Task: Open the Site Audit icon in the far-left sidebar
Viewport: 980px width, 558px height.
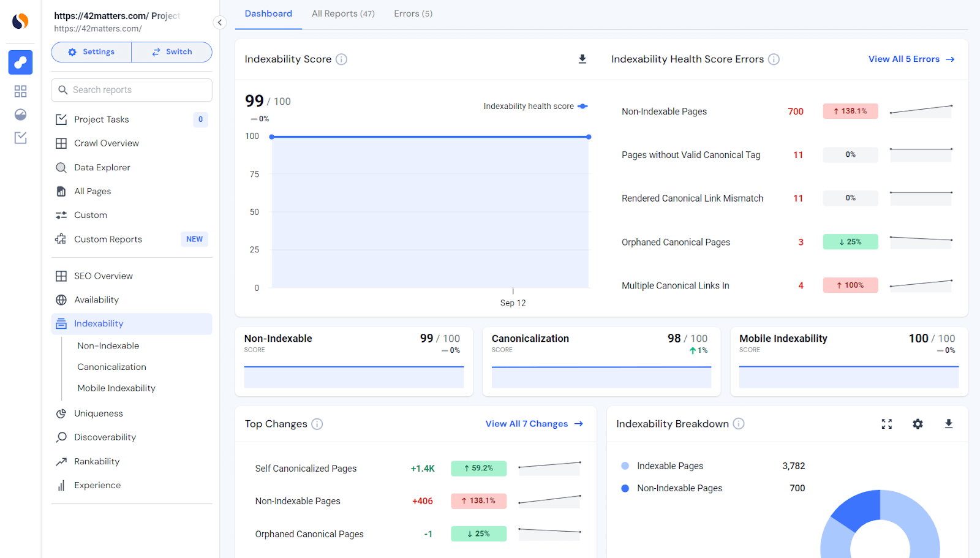Action: [x=20, y=62]
